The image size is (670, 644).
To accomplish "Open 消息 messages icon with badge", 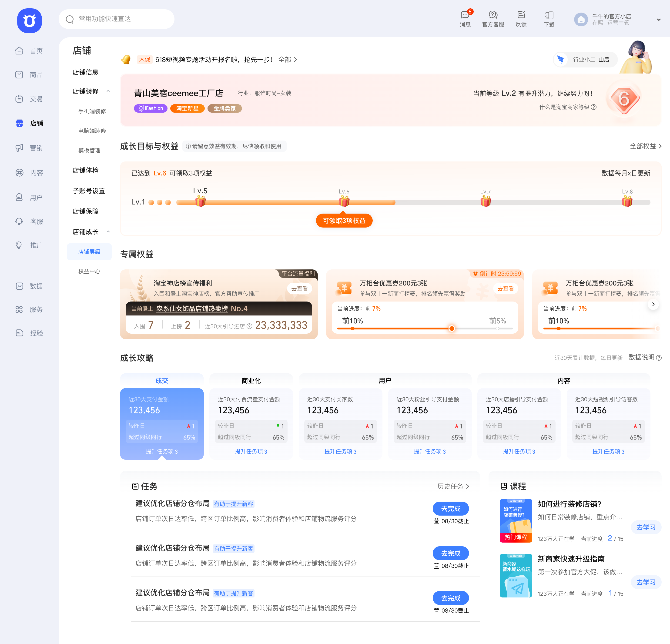I will (465, 15).
